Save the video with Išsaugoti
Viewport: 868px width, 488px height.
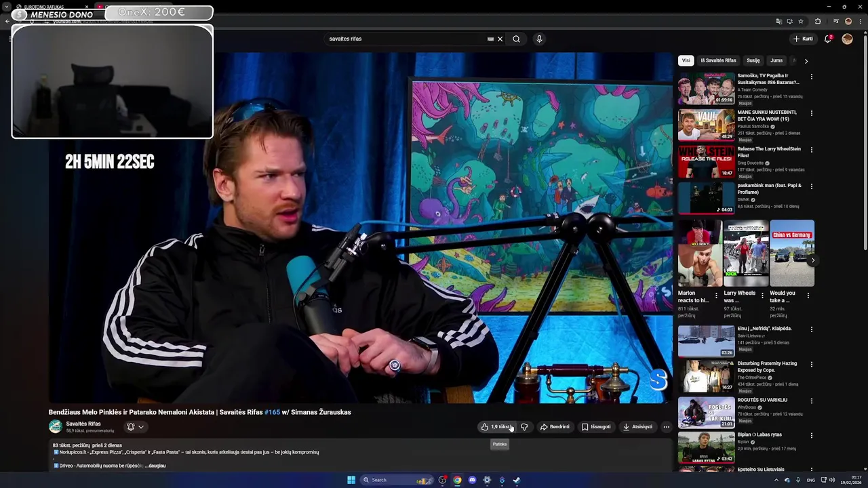[596, 427]
